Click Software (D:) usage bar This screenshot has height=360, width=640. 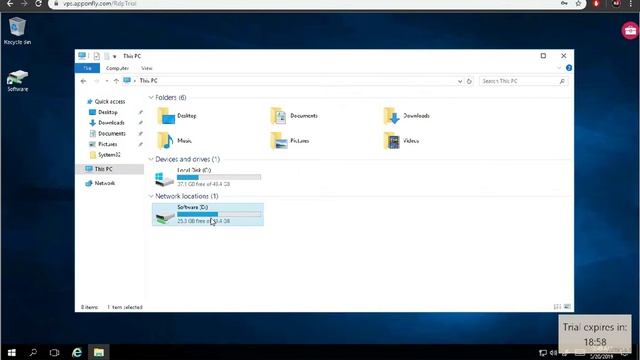pos(219,214)
